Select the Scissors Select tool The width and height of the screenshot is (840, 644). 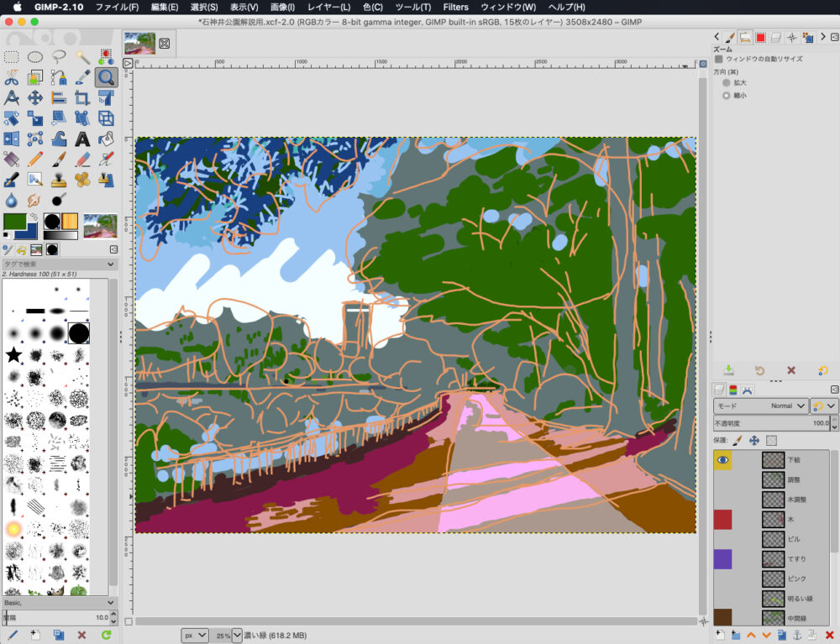click(x=12, y=77)
